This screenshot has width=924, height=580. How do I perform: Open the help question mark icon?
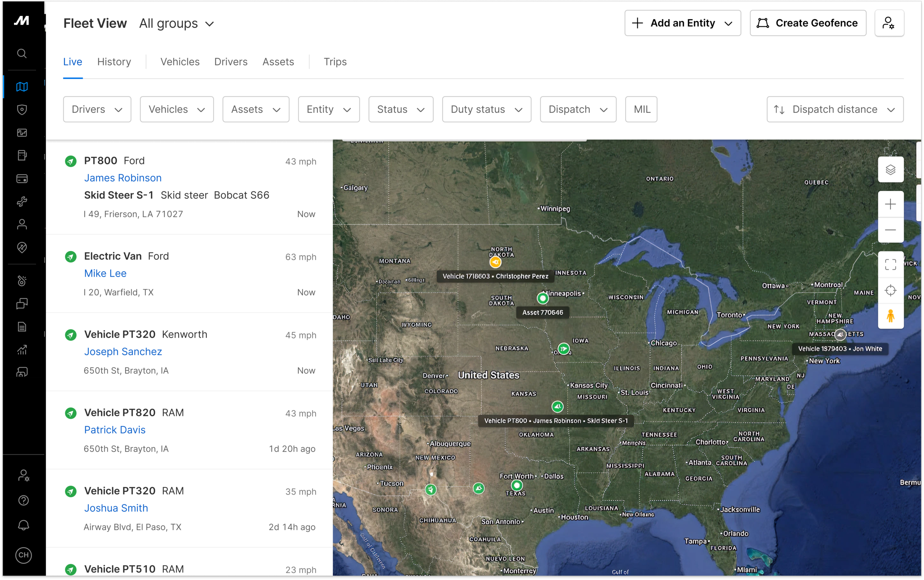click(23, 501)
